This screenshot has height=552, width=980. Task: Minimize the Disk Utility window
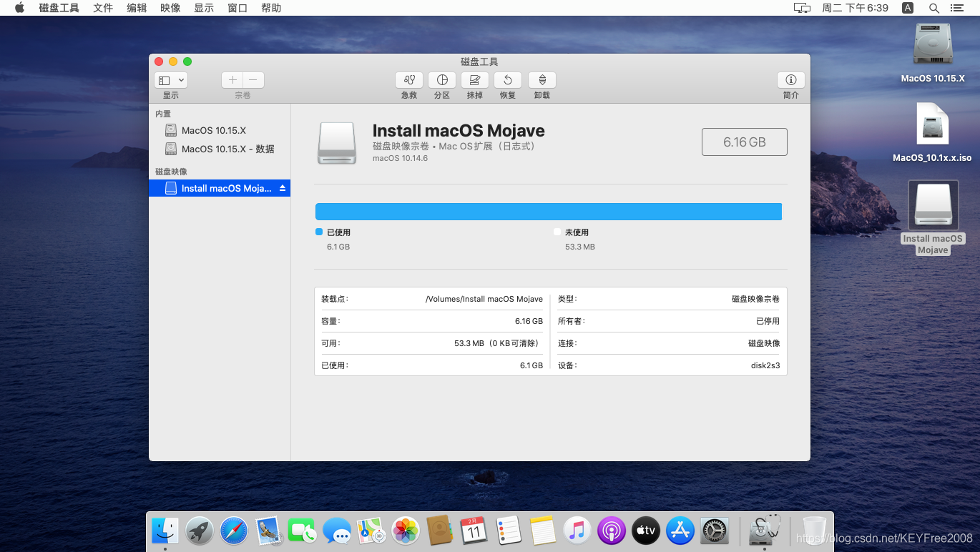coord(173,61)
